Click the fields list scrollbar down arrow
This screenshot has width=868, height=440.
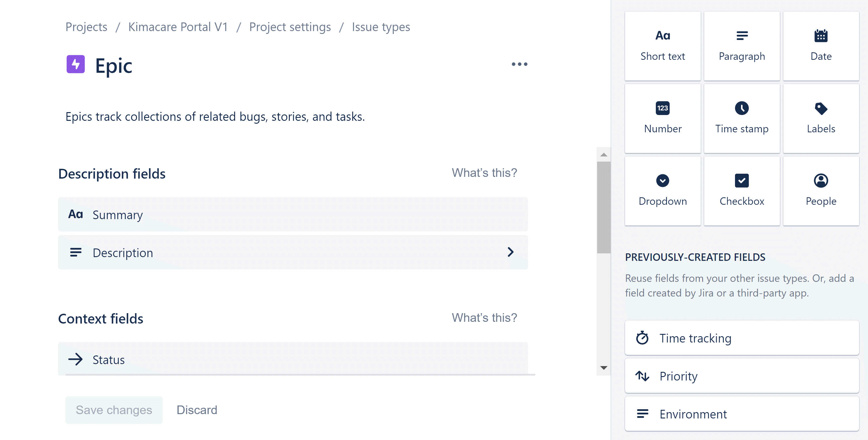[603, 368]
